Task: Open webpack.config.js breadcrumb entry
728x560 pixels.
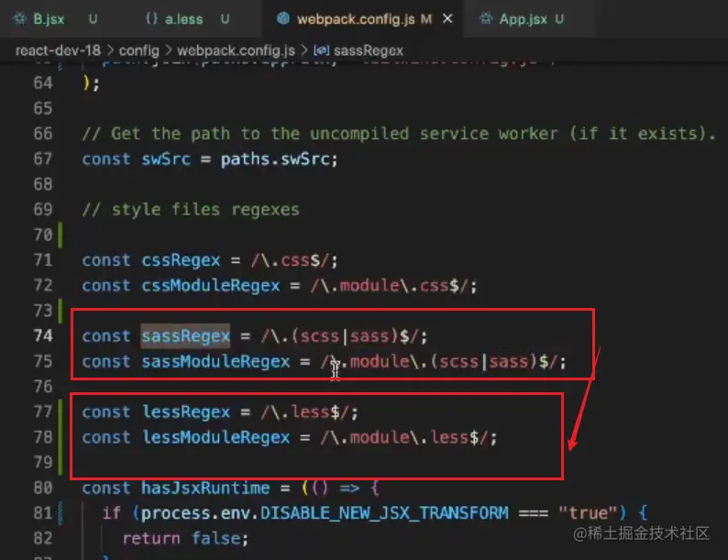Action: coord(236,50)
